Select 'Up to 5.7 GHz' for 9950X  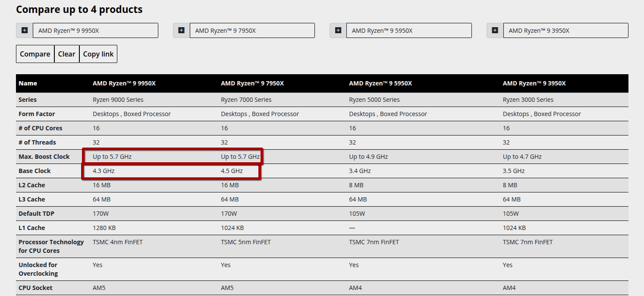(x=112, y=157)
